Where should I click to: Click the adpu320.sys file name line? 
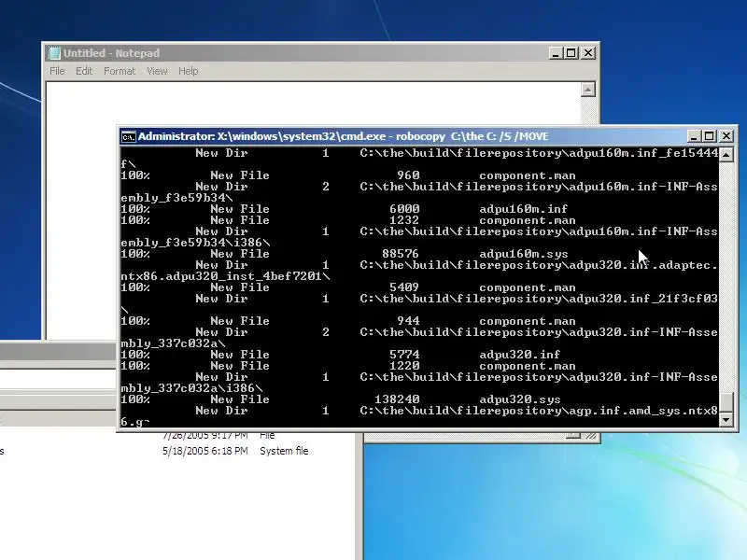click(520, 399)
